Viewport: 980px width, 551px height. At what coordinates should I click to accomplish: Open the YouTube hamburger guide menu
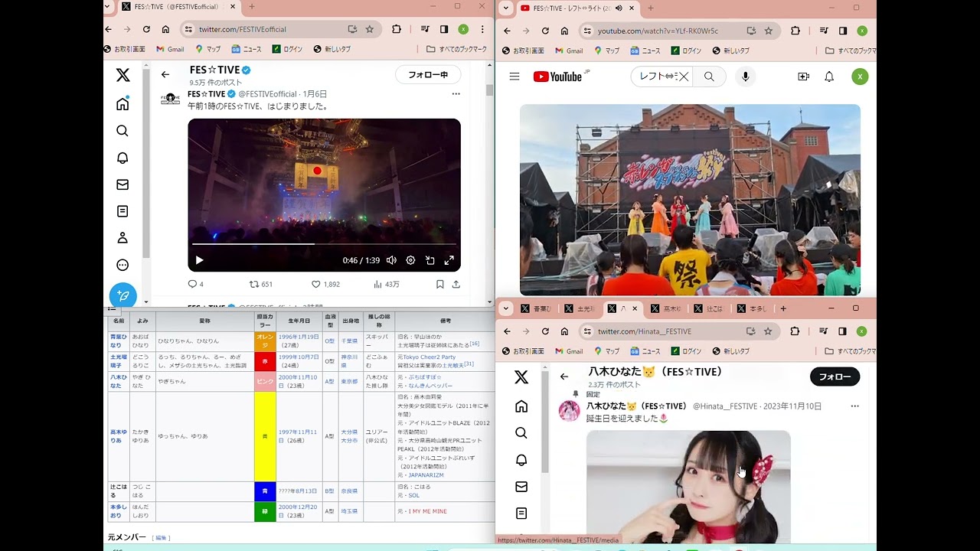pyautogui.click(x=514, y=77)
